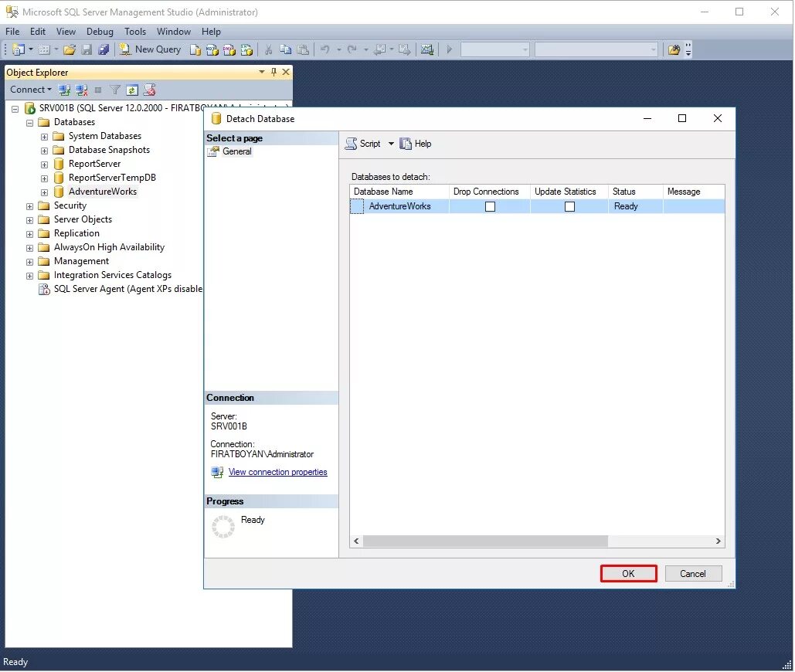Click the Refresh icon in Object Explorer
Viewport: 795px width, 672px height.
coord(132,90)
